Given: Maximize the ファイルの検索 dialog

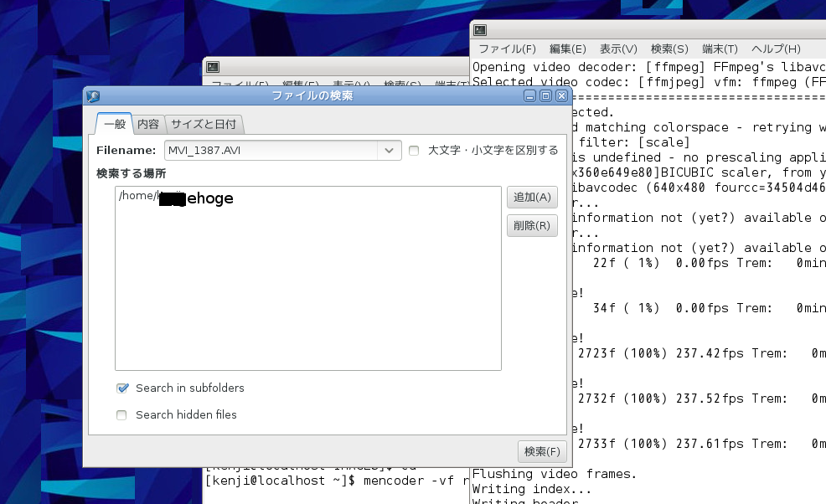Looking at the screenshot, I should (545, 96).
